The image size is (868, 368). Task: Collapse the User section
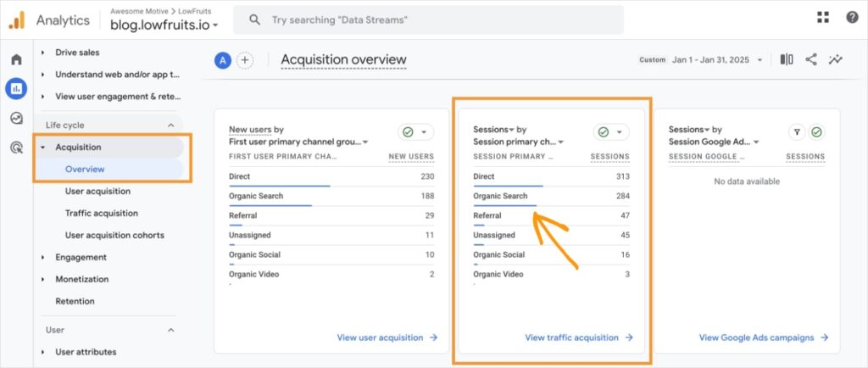click(171, 330)
